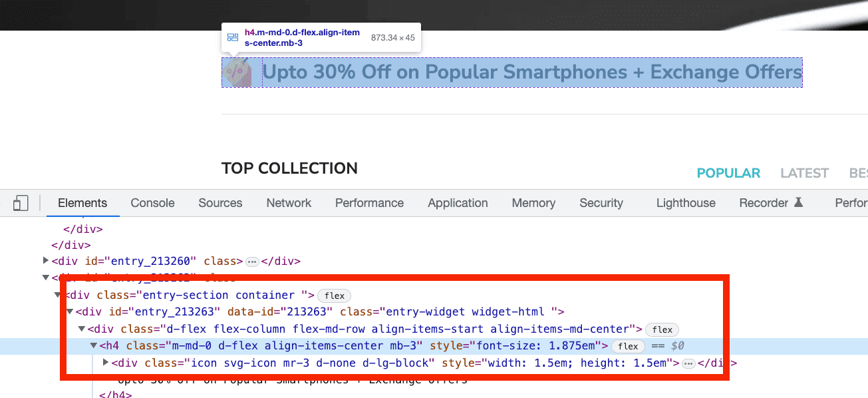Toggle the device toolbar icon
The image size is (868, 398).
coord(21,204)
